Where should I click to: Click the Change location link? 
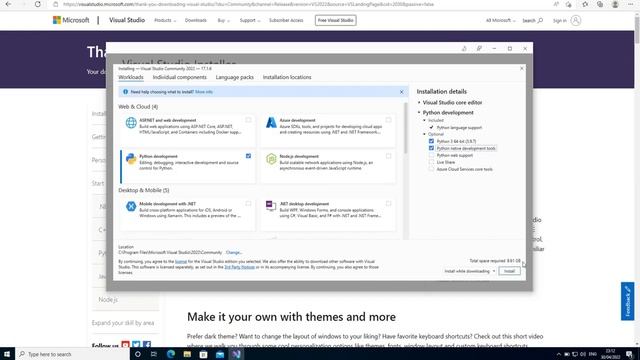[x=234, y=252]
